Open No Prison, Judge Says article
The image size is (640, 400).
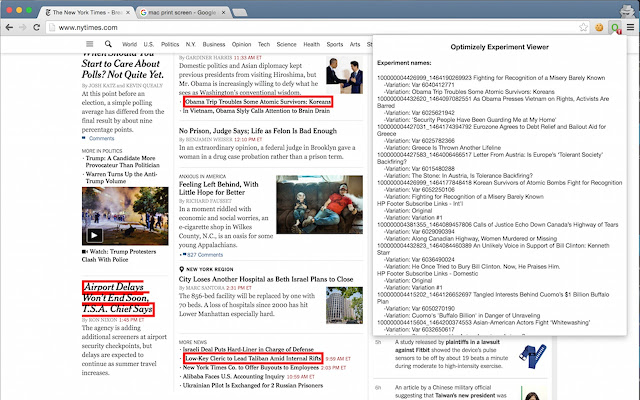pos(258,131)
